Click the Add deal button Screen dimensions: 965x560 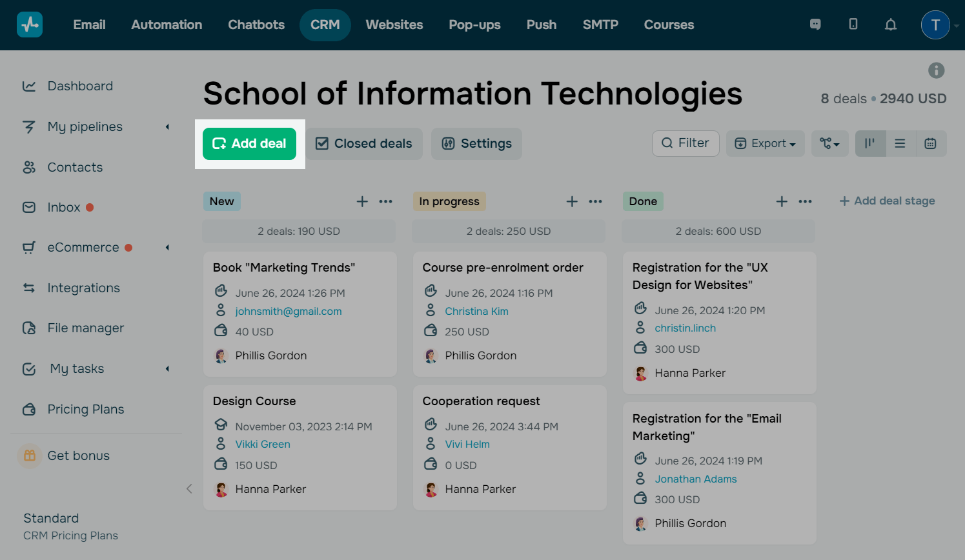[249, 143]
